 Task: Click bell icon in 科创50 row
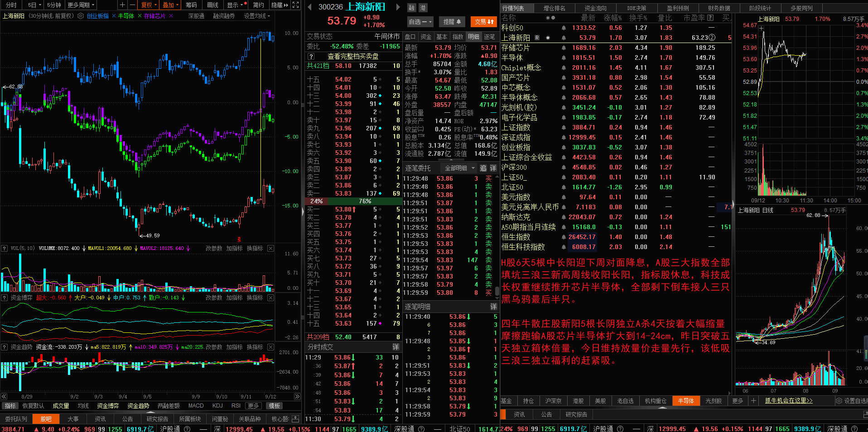[x=564, y=28]
